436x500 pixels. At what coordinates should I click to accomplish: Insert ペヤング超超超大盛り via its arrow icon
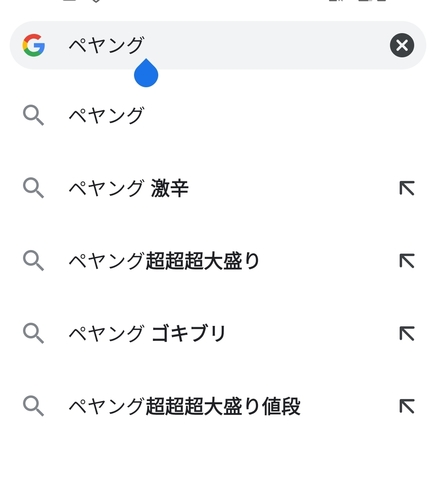407,261
